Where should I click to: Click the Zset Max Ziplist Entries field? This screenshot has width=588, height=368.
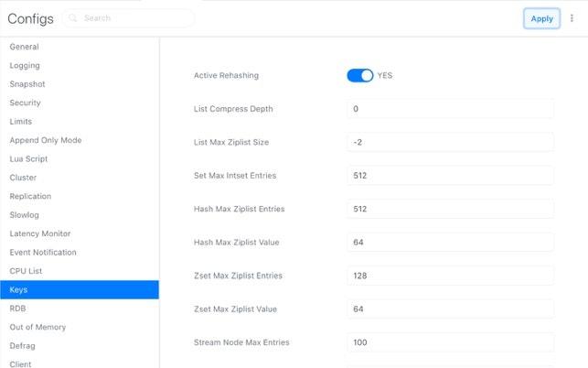pyautogui.click(x=450, y=276)
